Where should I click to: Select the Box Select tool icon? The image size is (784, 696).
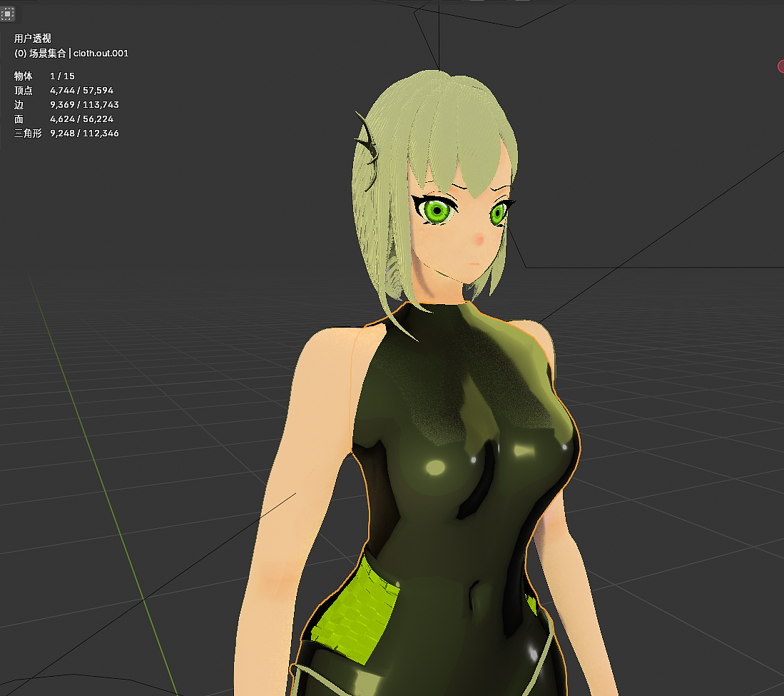tap(7, 14)
